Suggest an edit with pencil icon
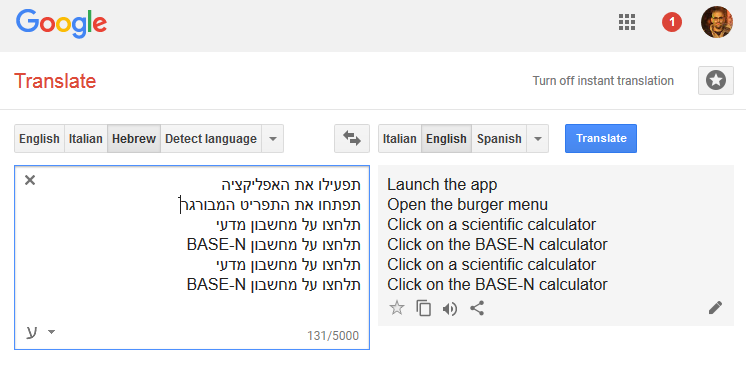Screen dimensions: 746x368 [715, 308]
